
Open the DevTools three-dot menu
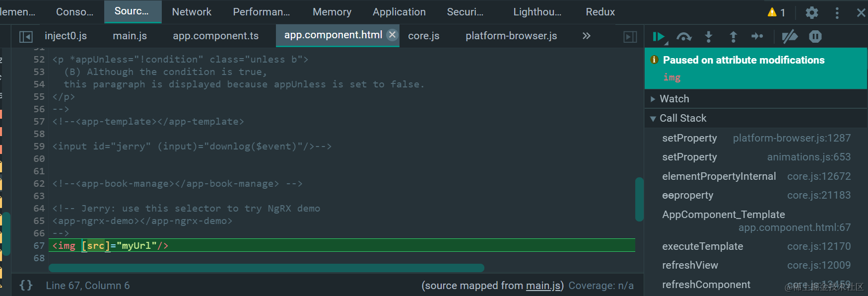click(837, 12)
